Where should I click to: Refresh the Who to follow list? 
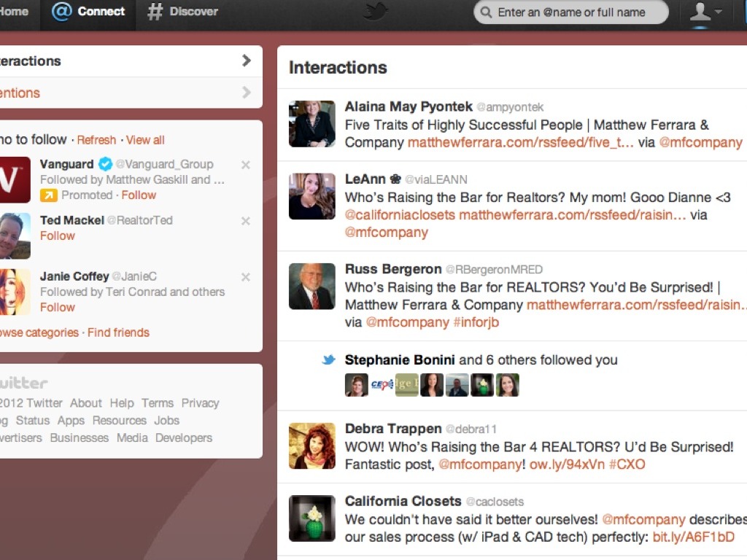pos(96,140)
